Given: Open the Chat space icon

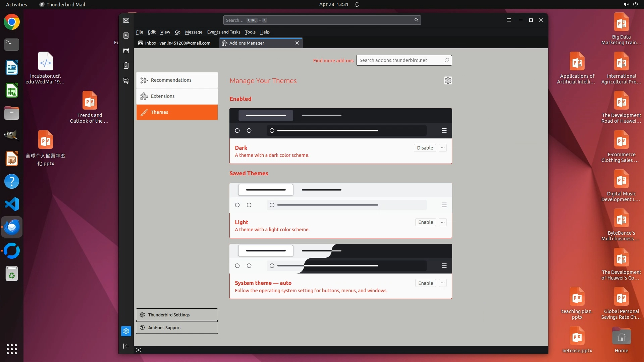Looking at the screenshot, I should pyautogui.click(x=126, y=81).
